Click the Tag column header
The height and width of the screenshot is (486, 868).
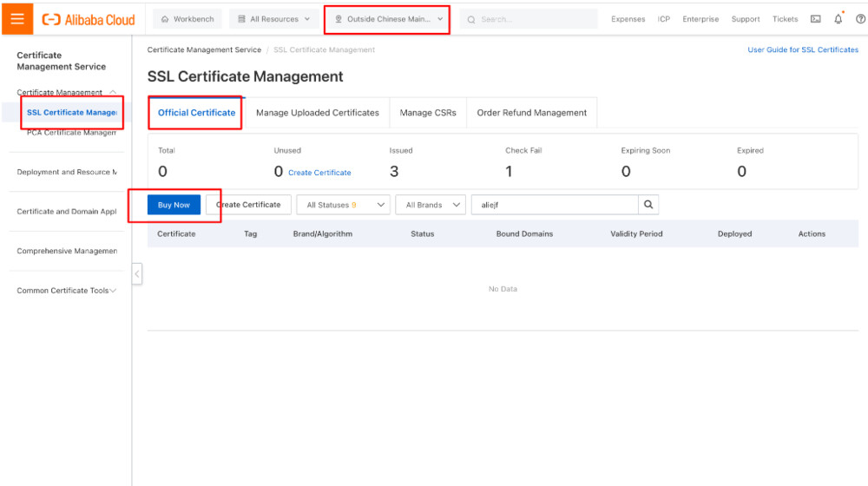tap(250, 233)
